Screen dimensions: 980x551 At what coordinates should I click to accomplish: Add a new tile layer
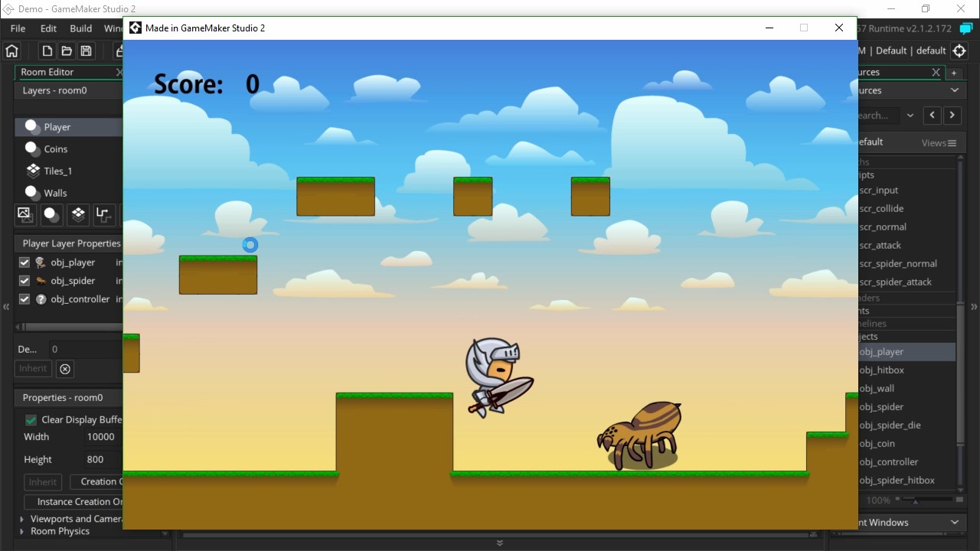[x=77, y=215]
